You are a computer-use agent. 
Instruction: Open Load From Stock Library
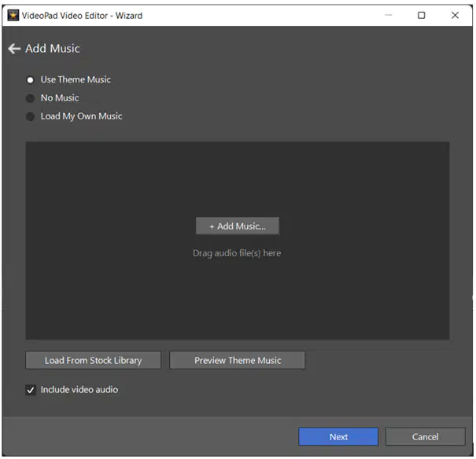click(x=93, y=360)
